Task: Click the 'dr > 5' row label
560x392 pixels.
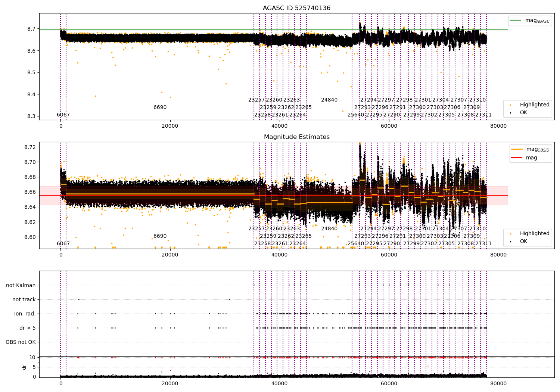Action: (28, 328)
